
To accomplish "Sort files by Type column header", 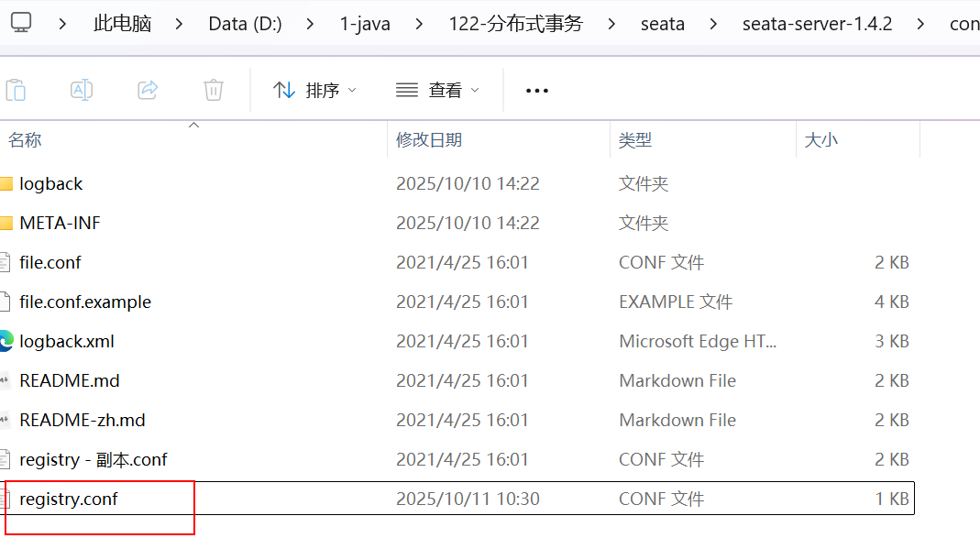I will click(x=635, y=140).
